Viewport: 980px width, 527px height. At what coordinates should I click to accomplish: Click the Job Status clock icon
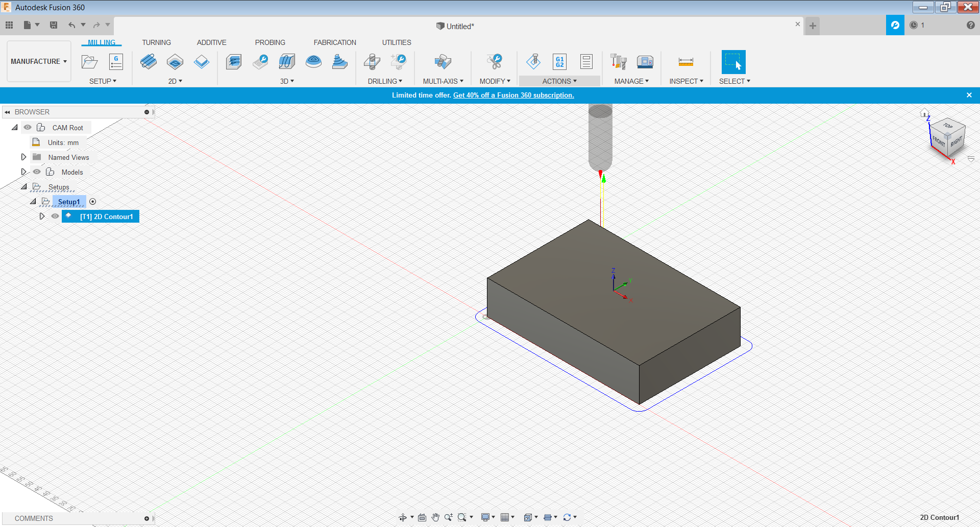coord(914,25)
